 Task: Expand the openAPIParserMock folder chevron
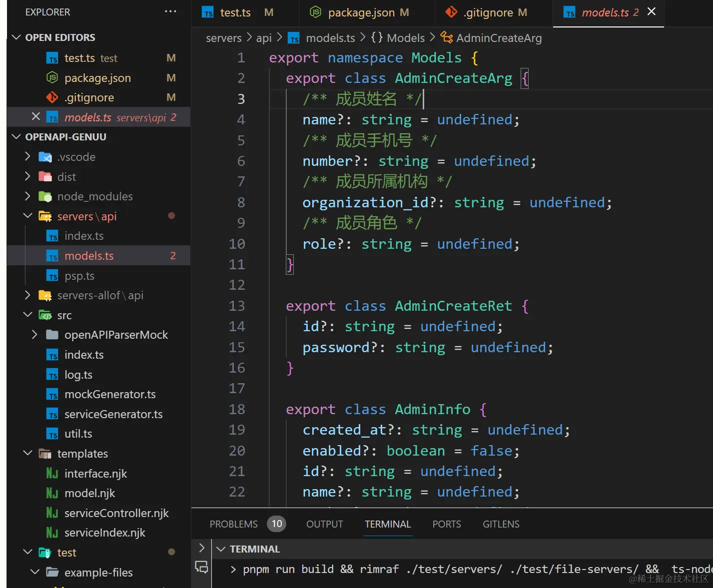(x=34, y=335)
